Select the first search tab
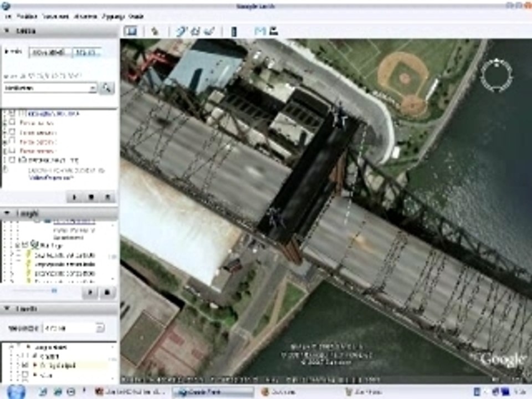This screenshot has height=399, width=532. tap(50, 53)
